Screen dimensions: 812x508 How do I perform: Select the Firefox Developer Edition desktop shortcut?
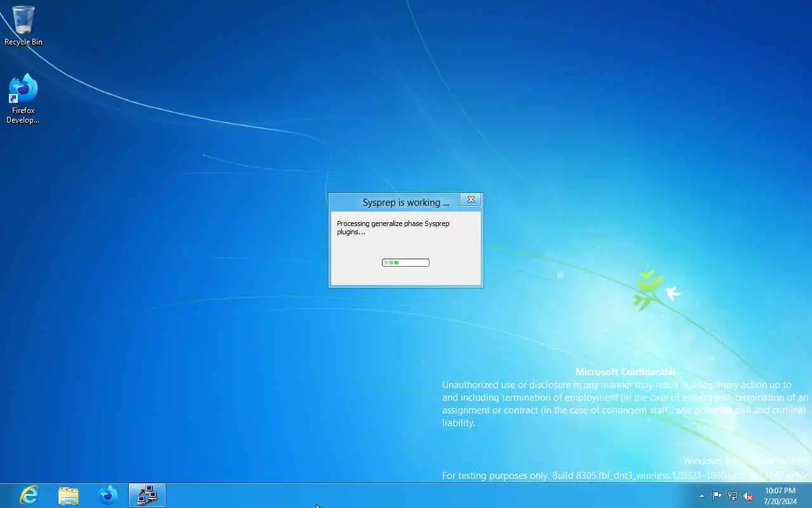tap(23, 98)
